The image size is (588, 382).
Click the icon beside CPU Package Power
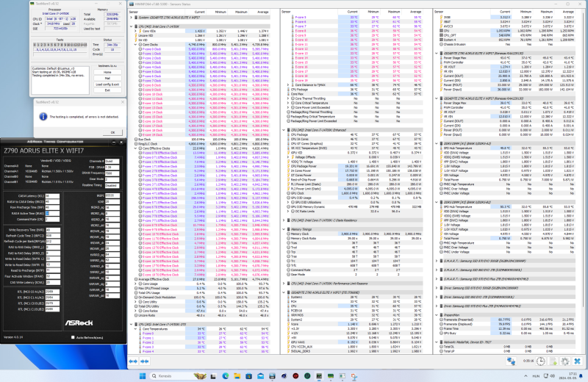click(288, 166)
